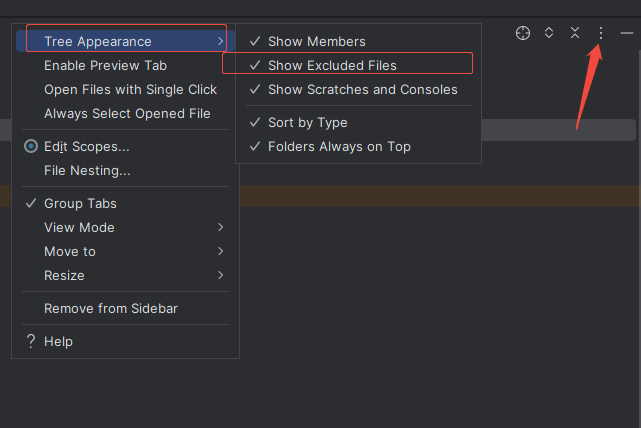Open Edit Scopes dialog
641x428 pixels.
(125, 146)
